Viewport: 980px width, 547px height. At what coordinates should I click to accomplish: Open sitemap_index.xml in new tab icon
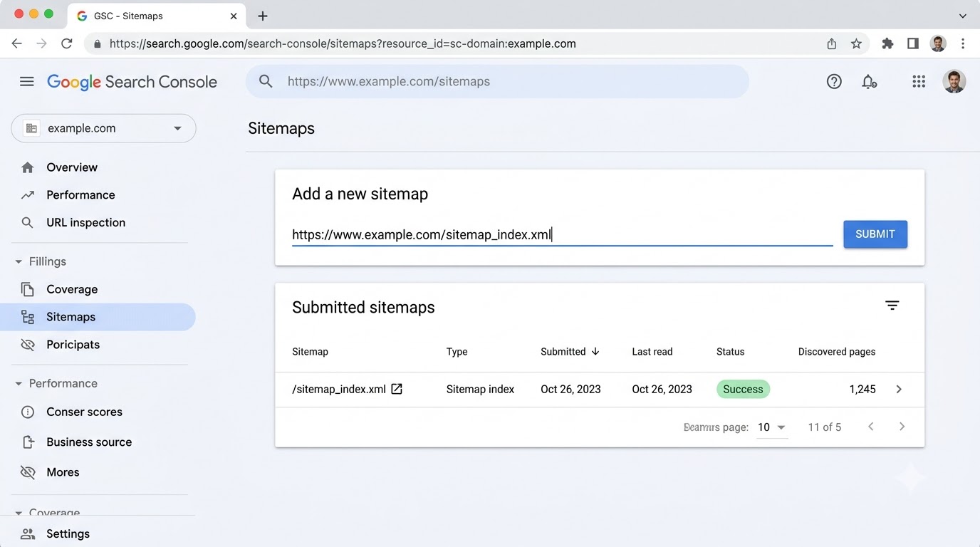pyautogui.click(x=397, y=389)
